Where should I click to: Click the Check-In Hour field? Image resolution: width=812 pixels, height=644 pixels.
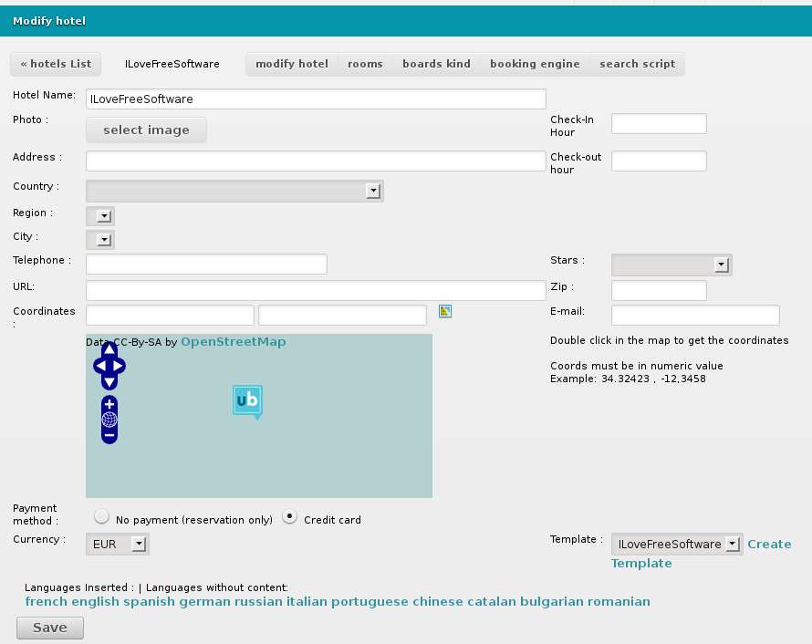pyautogui.click(x=659, y=124)
